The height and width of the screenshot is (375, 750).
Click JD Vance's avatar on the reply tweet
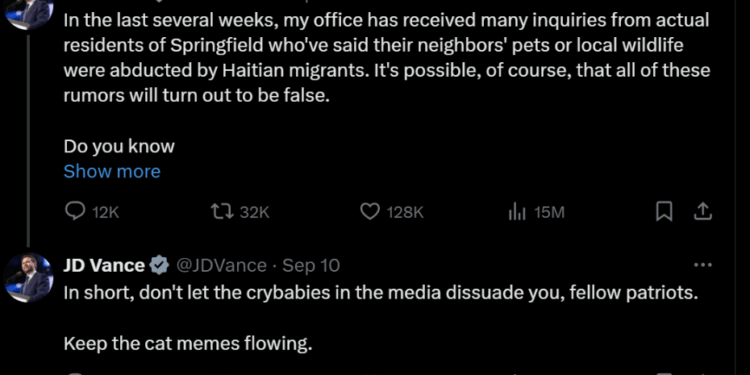(29, 278)
